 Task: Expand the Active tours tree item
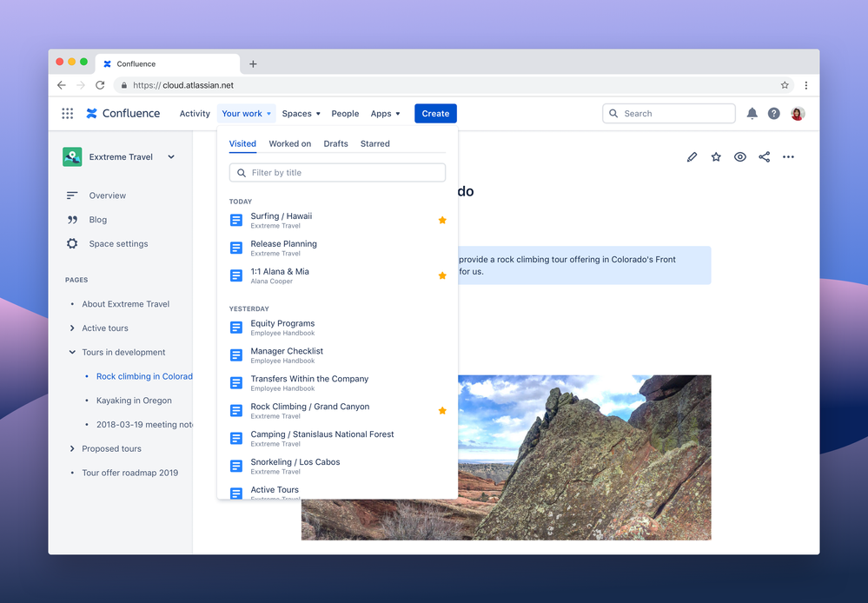point(72,328)
